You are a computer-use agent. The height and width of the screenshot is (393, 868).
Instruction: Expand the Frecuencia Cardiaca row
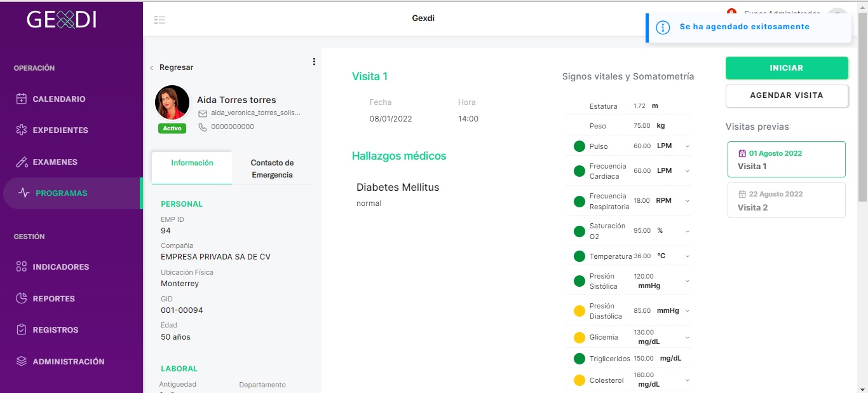pyautogui.click(x=687, y=171)
